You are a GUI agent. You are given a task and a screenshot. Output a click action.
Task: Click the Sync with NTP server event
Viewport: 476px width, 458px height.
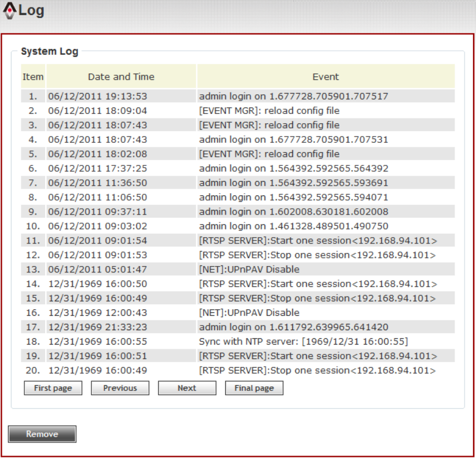(x=303, y=342)
